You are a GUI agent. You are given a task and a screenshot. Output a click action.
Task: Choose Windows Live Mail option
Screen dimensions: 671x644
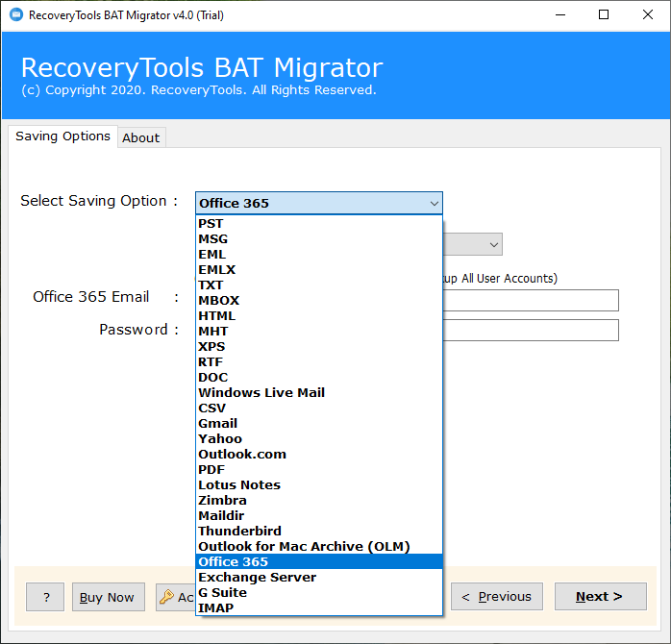point(319,393)
